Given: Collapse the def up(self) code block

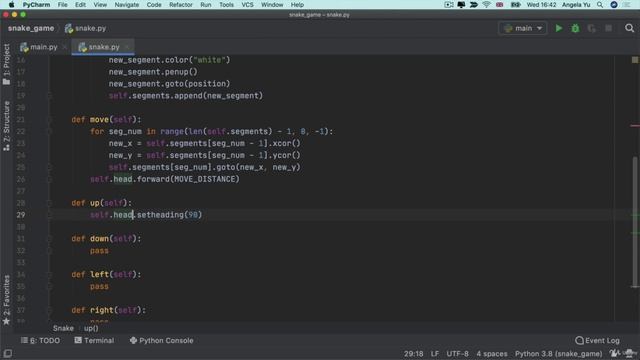Looking at the screenshot, I should 49,203.
